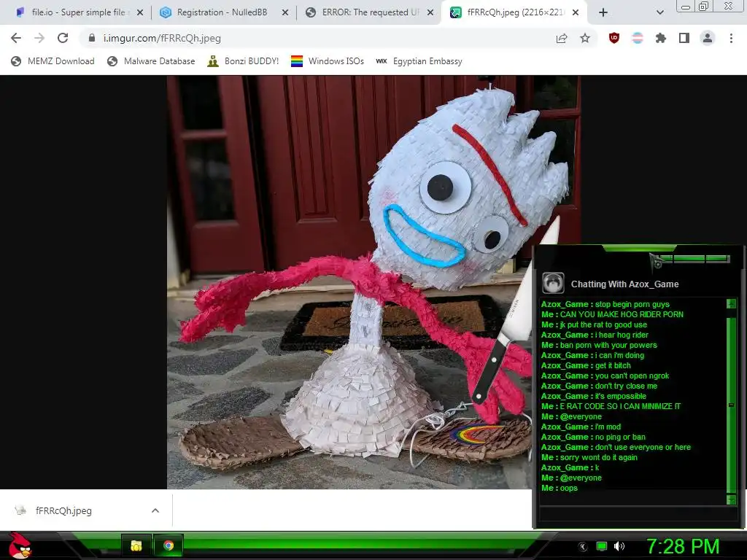This screenshot has height=560, width=747.
Task: Switch to file.io tab
Action: [x=78, y=12]
